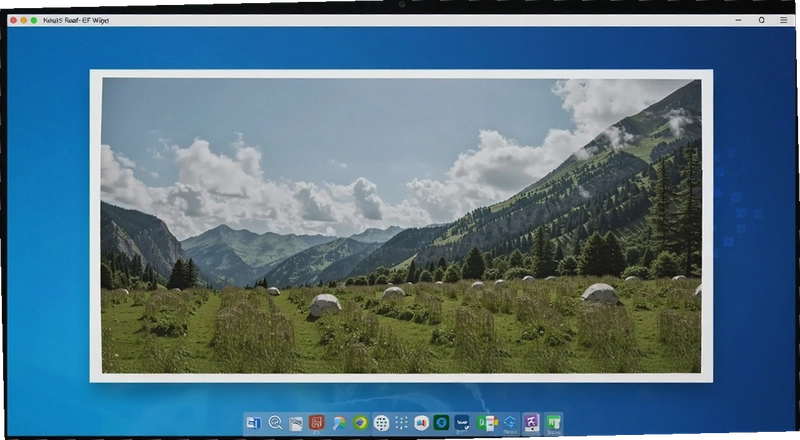Click the dash button in title bar
Screen dimensions: 800x440
(x=738, y=20)
